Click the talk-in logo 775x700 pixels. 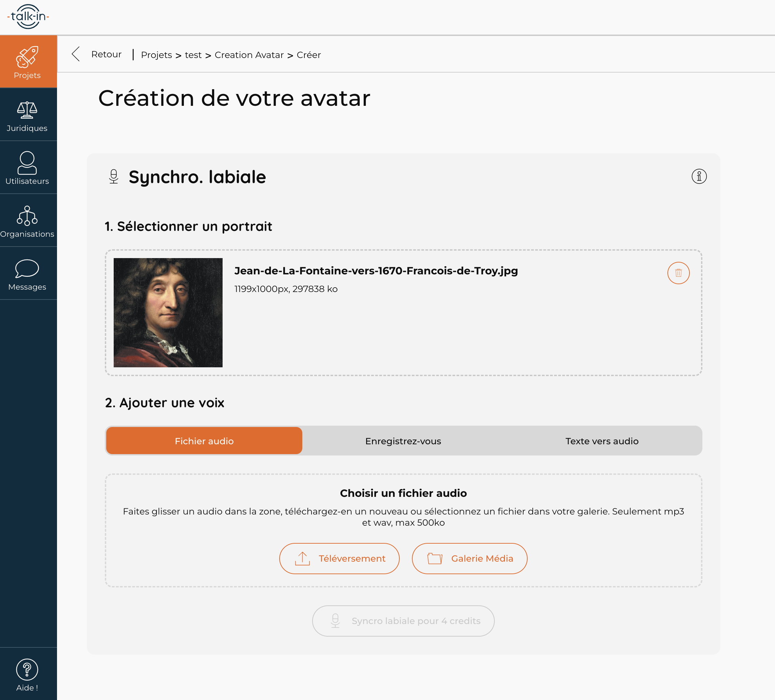[28, 17]
